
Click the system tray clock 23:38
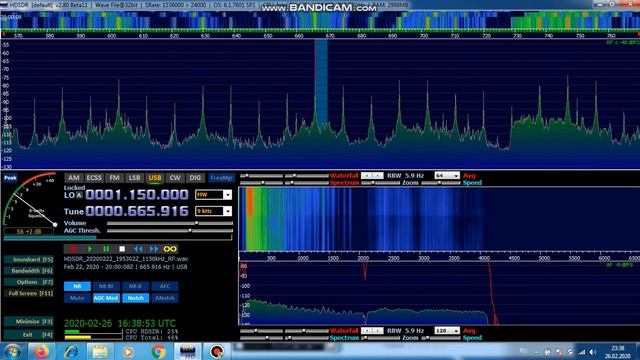618,352
